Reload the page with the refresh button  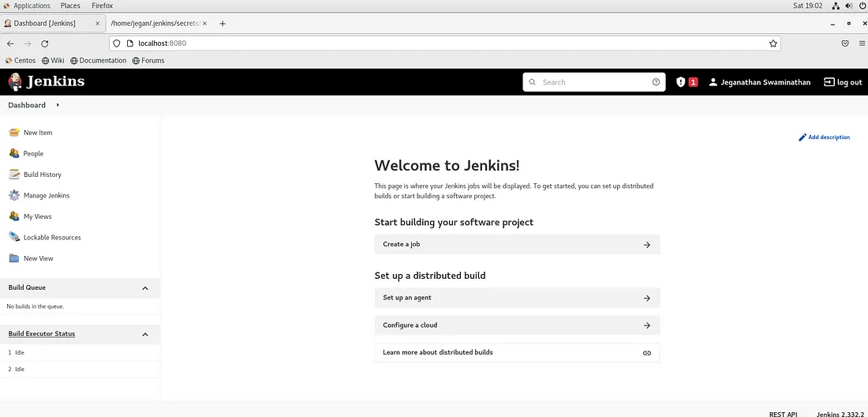point(45,43)
